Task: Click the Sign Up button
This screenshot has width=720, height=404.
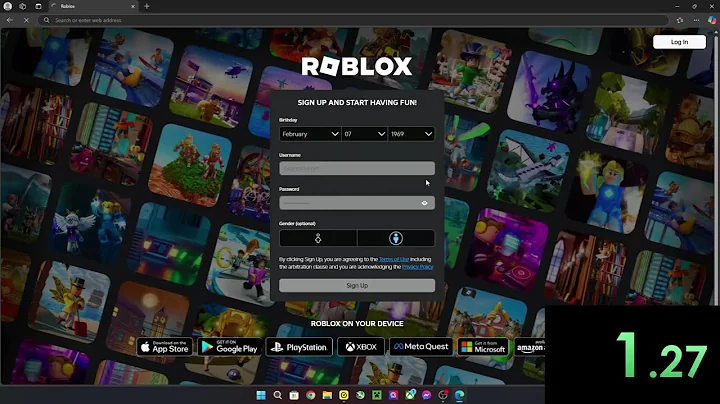Action: (357, 286)
